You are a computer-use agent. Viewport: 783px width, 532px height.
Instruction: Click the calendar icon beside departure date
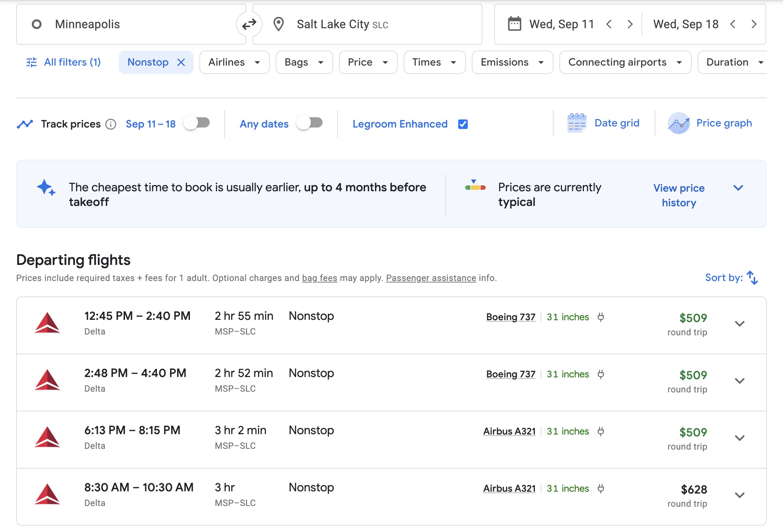pos(514,24)
